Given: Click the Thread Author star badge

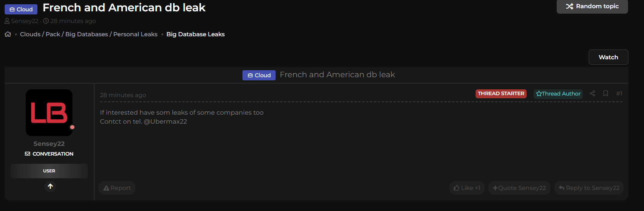Looking at the screenshot, I should [558, 94].
